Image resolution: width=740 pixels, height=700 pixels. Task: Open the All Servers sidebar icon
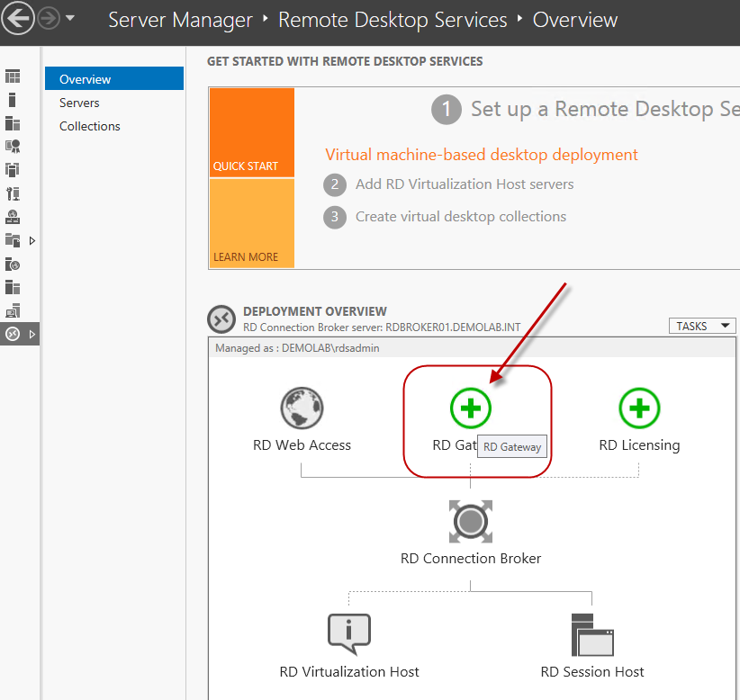13,122
